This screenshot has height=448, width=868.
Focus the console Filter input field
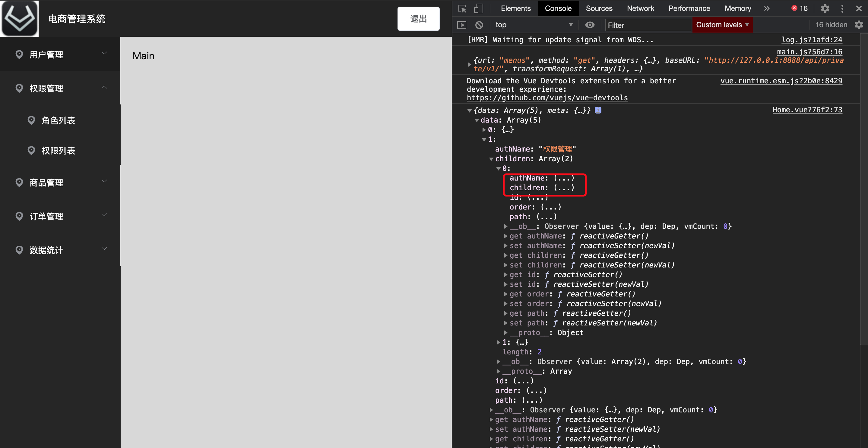[648, 25]
